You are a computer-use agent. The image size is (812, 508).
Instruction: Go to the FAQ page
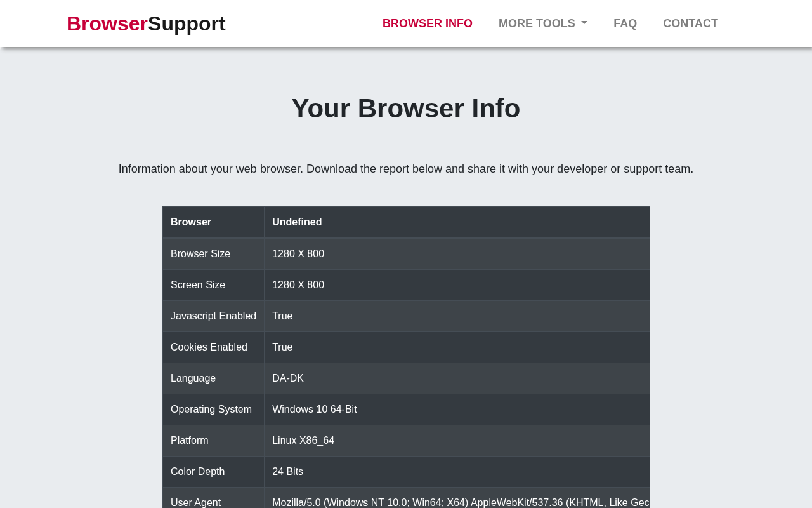click(625, 23)
